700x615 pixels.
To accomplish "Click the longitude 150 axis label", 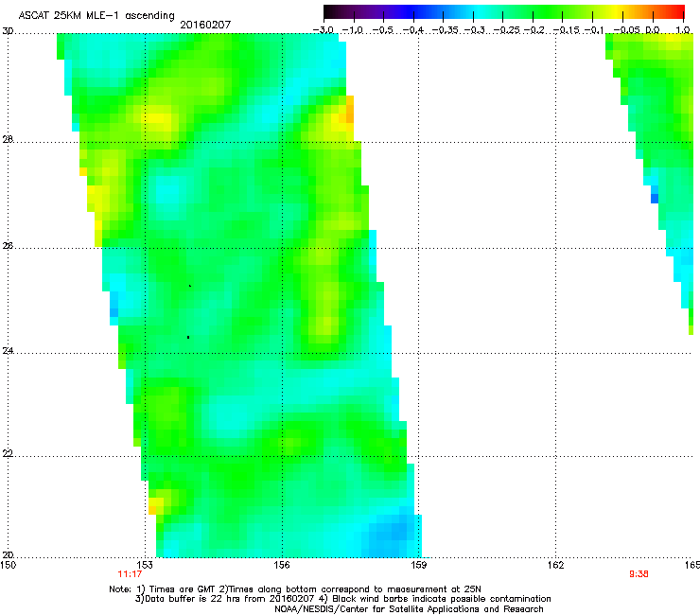I will click(x=9, y=565).
